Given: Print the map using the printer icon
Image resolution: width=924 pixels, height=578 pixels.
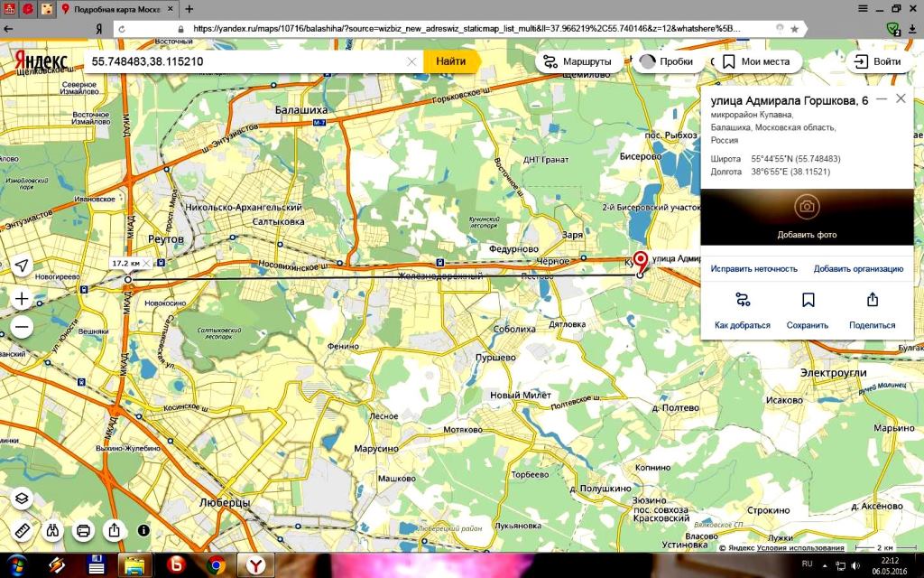Looking at the screenshot, I should (84, 530).
